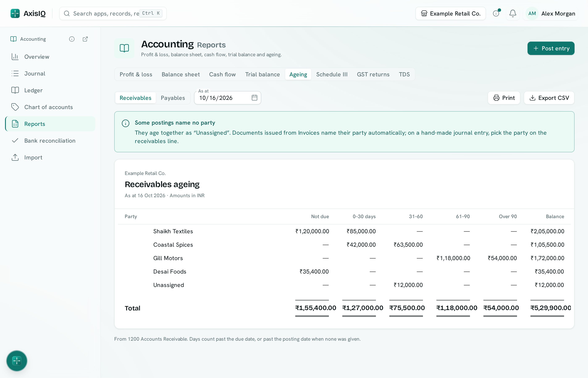The width and height of the screenshot is (588, 378).
Task: Open the notifications bell
Action: coord(513,13)
